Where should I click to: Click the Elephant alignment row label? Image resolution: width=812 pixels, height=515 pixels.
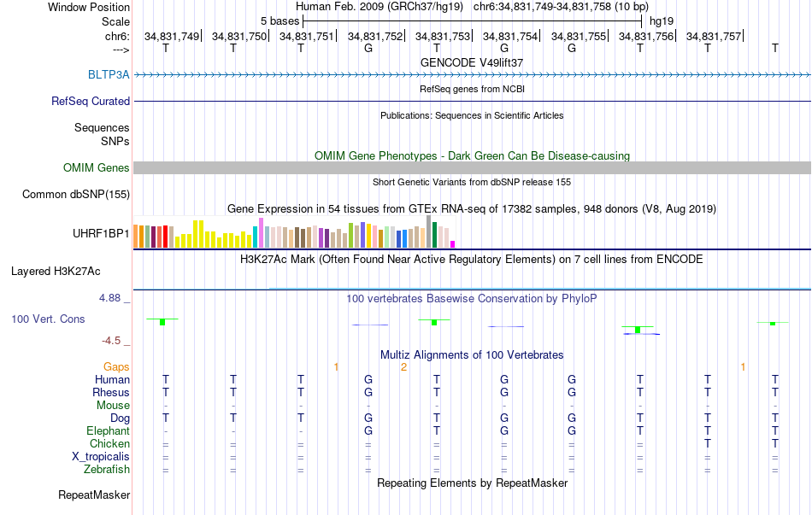pyautogui.click(x=109, y=430)
